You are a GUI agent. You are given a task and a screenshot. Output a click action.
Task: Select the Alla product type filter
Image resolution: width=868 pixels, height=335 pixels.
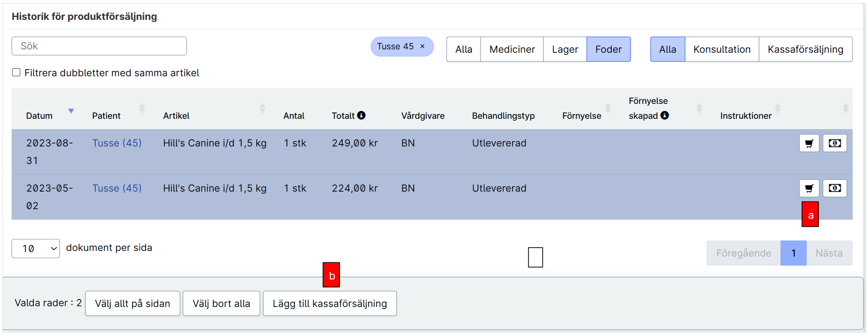pyautogui.click(x=464, y=49)
